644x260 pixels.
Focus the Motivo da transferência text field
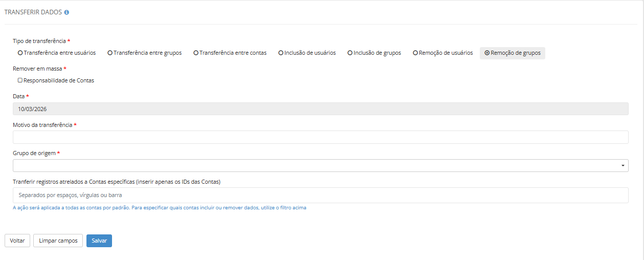point(320,137)
